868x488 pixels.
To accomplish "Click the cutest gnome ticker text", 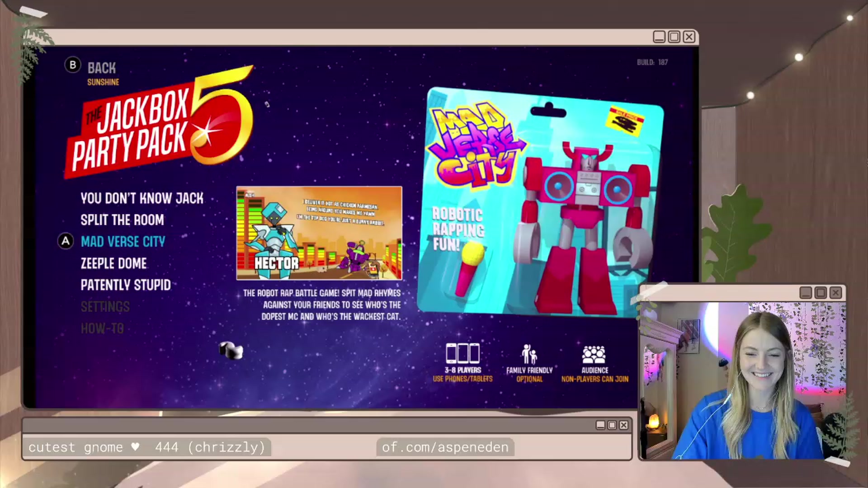I will [x=147, y=447].
